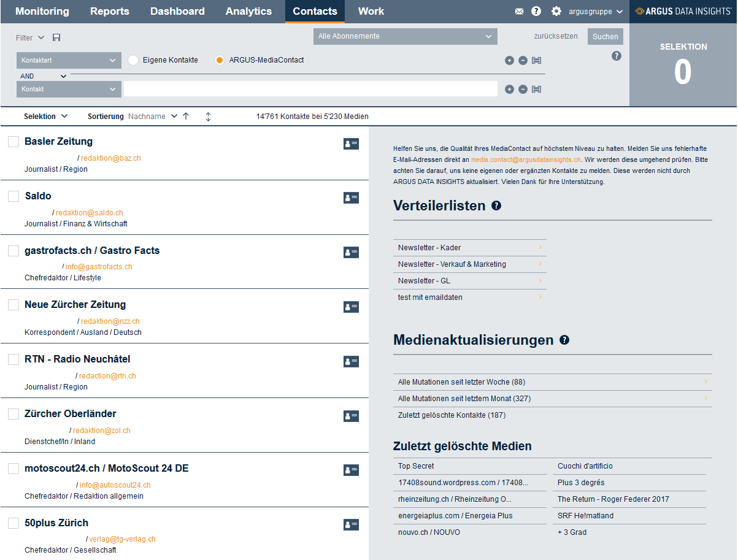Image resolution: width=738 pixels, height=560 pixels.
Task: Select the ARGUS-MediaContact radio button
Action: click(x=220, y=60)
